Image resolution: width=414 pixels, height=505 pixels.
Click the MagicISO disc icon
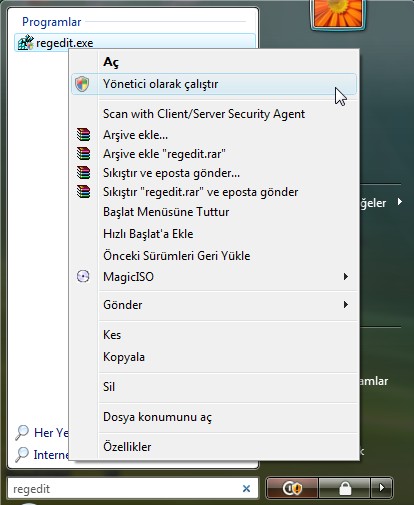tap(83, 276)
